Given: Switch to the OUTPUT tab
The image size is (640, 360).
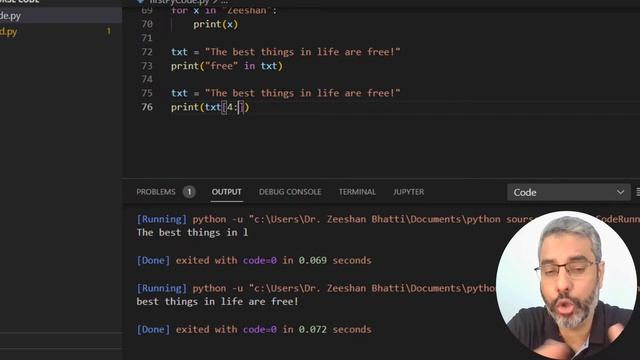Looking at the screenshot, I should pos(227,192).
